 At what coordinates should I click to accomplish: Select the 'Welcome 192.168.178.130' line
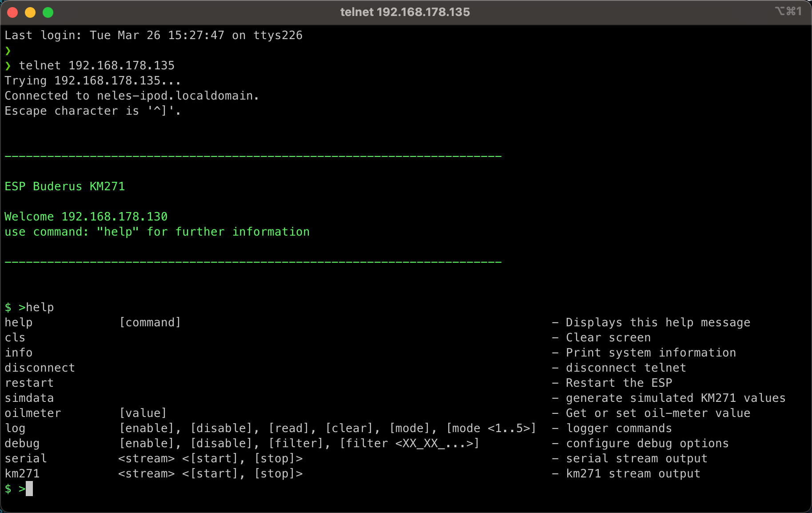[x=86, y=216]
